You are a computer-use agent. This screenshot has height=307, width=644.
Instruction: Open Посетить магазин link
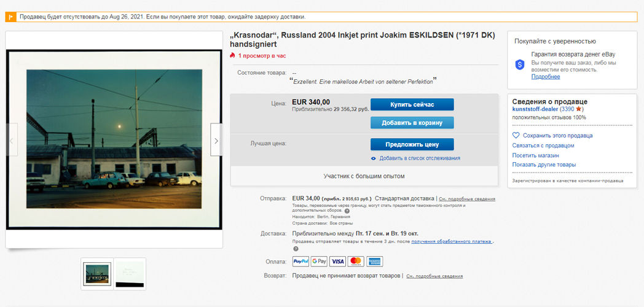(535, 155)
